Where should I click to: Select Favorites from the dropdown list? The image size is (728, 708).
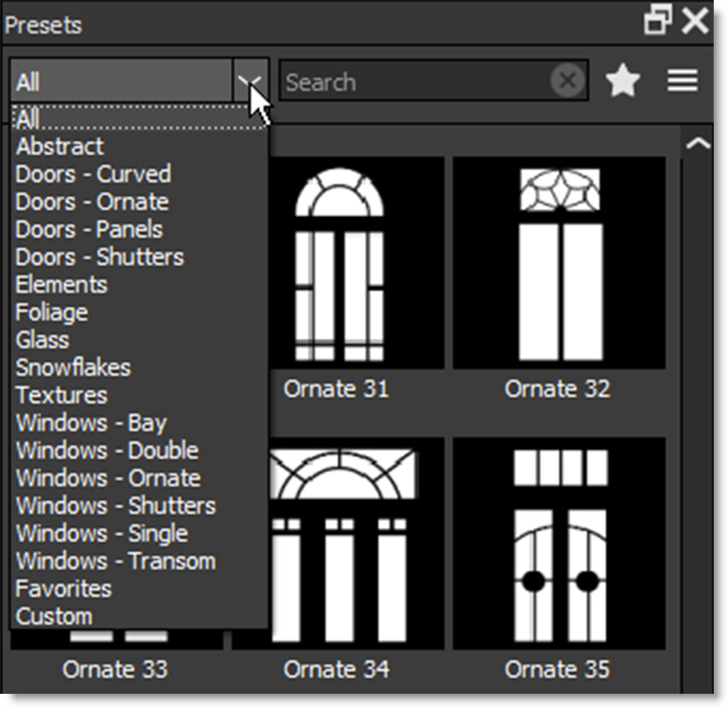coord(64,589)
